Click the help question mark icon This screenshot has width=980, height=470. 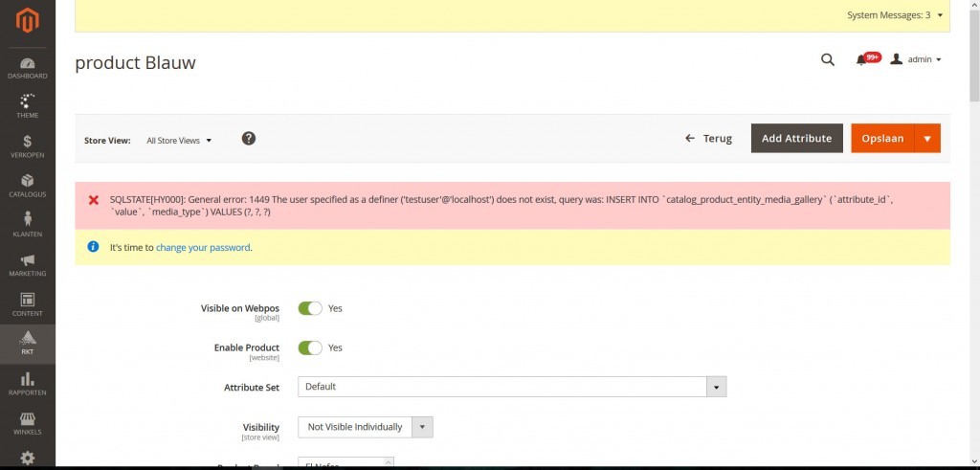(249, 139)
